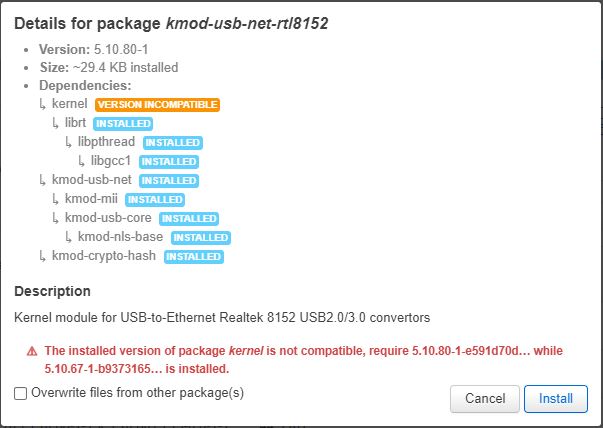Click the INSTALLED badge beside kmod-usb-net
Image resolution: width=603 pixels, height=428 pixels.
(168, 180)
